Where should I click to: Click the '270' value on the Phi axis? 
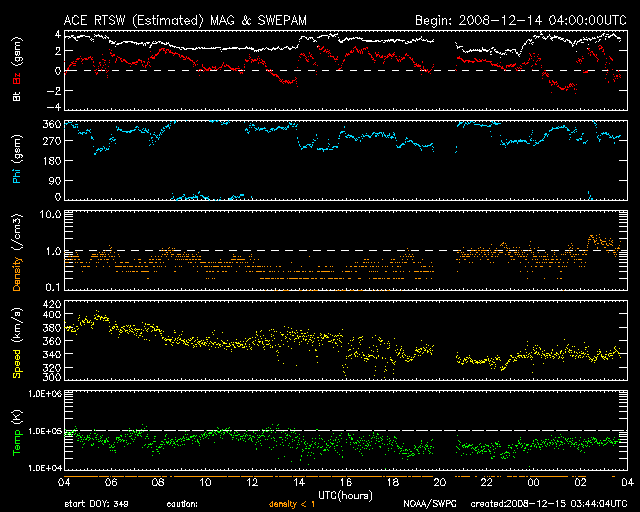pyautogui.click(x=52, y=141)
